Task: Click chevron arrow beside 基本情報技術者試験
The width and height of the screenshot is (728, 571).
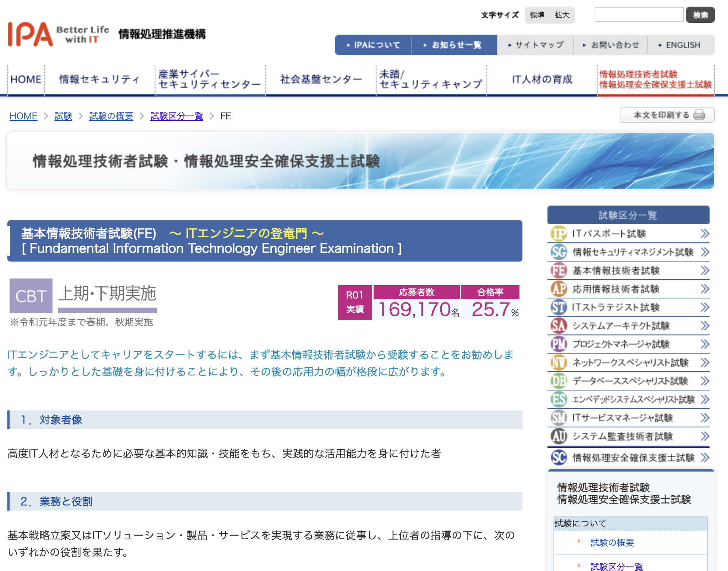Action: pos(705,270)
